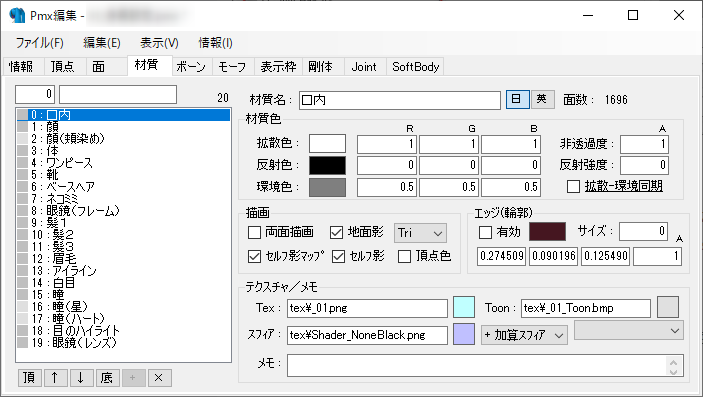Click the 材質名 text field
The width and height of the screenshot is (703, 397).
coord(399,100)
